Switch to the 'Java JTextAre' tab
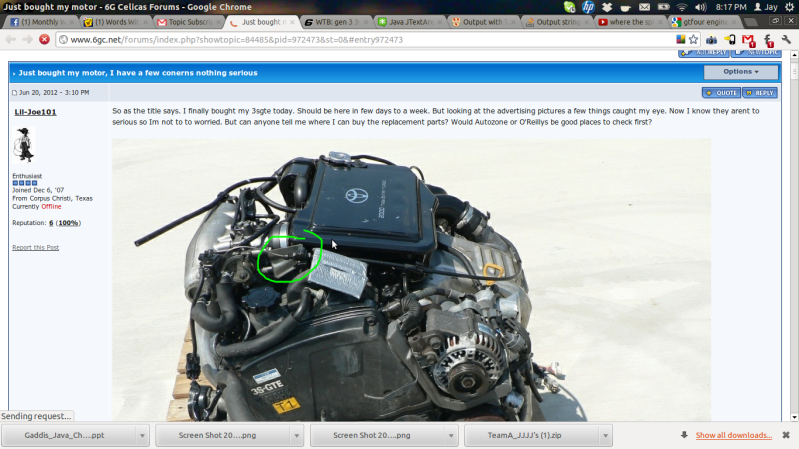This screenshot has height=449, width=799. coord(410,22)
